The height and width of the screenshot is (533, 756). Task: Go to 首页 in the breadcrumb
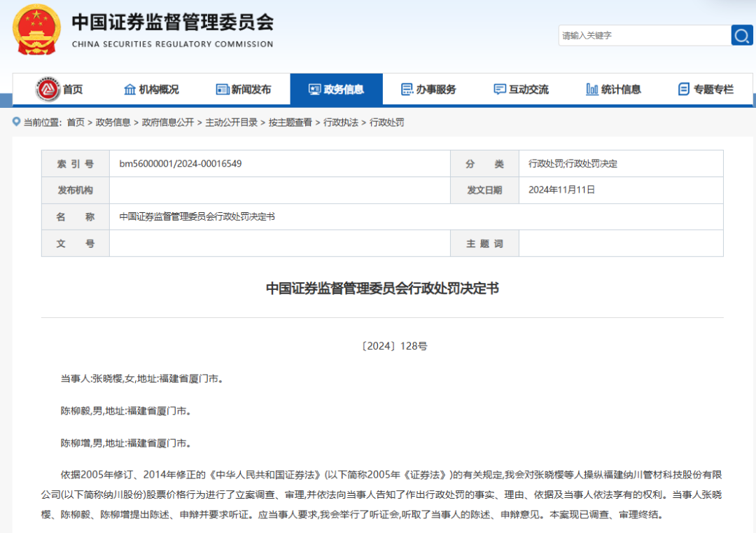(x=76, y=123)
